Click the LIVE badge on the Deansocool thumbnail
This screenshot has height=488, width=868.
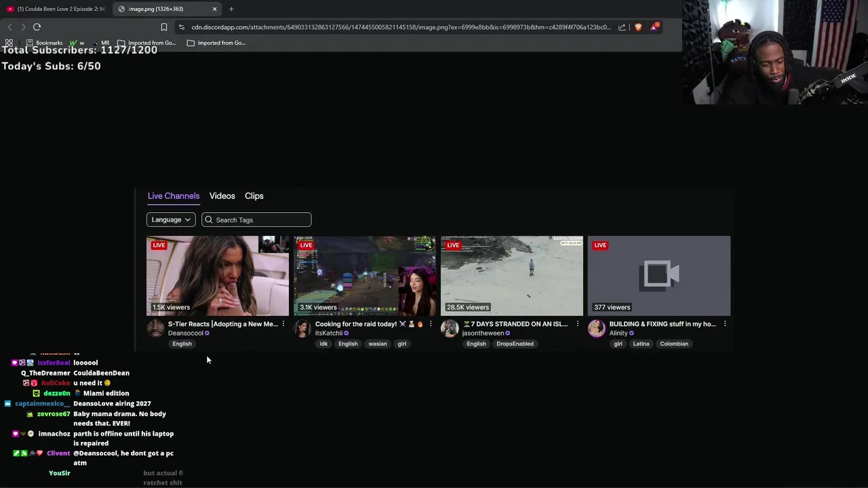159,245
